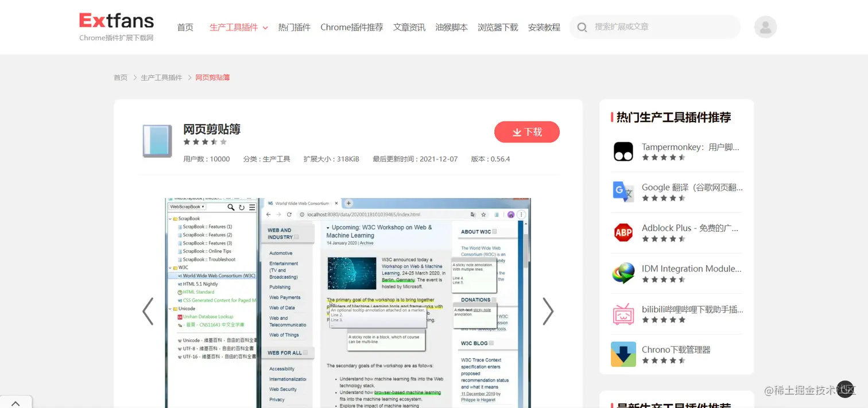Click the Adblock Plus ABP icon
This screenshot has width=868, height=408.
(623, 232)
